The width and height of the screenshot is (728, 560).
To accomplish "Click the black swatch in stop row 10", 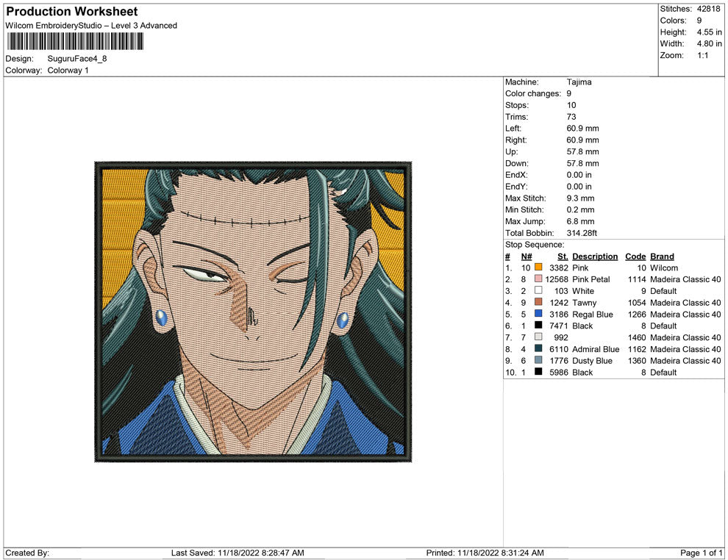I will [538, 372].
